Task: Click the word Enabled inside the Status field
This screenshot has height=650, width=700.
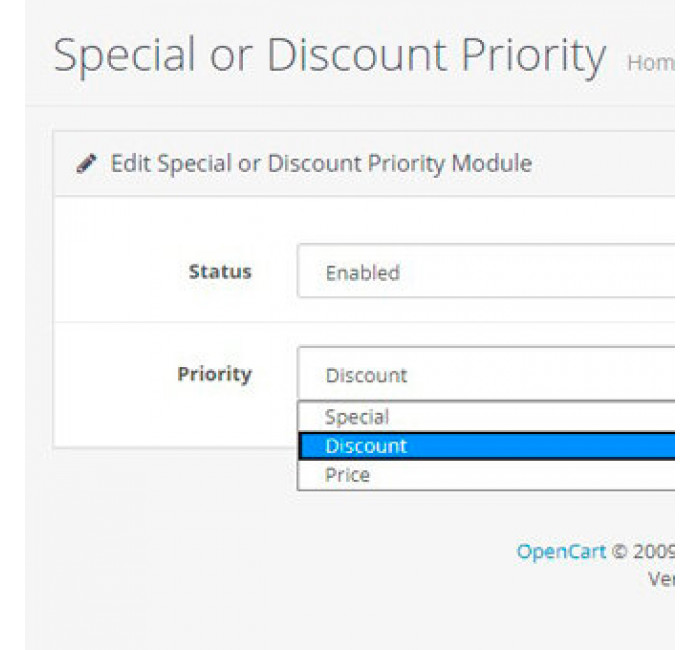Action: coord(362,273)
